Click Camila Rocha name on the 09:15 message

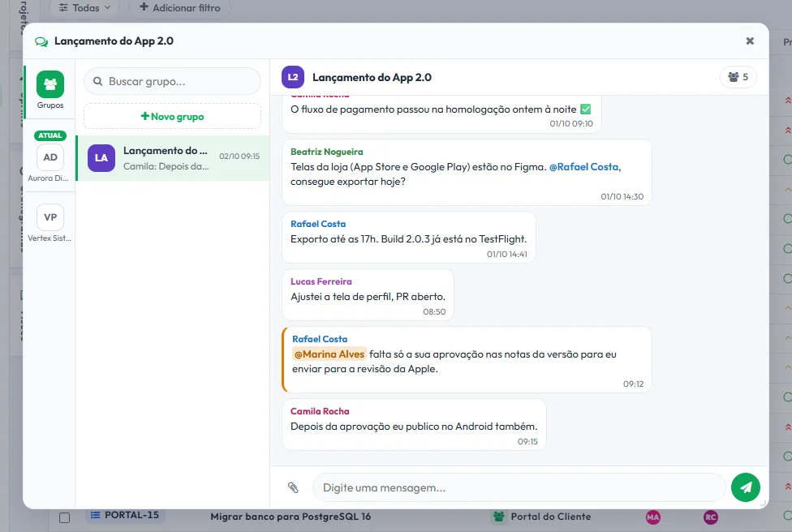320,411
